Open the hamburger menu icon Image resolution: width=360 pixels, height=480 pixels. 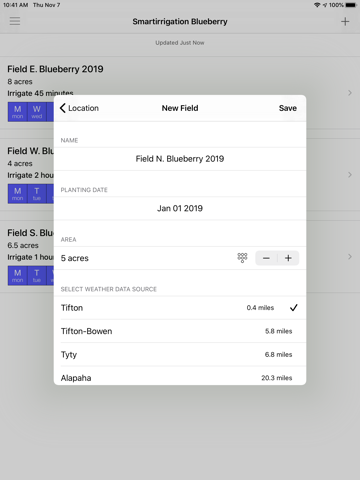15,21
